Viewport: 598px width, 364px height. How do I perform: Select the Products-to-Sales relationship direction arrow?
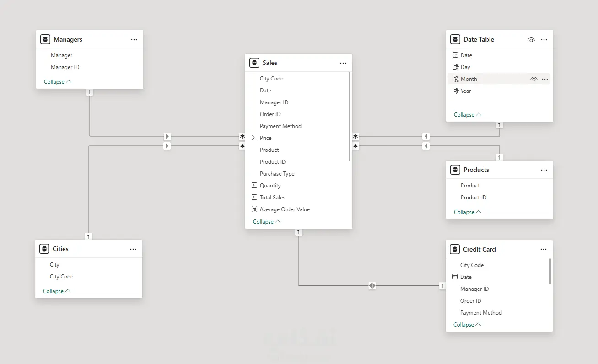426,146
